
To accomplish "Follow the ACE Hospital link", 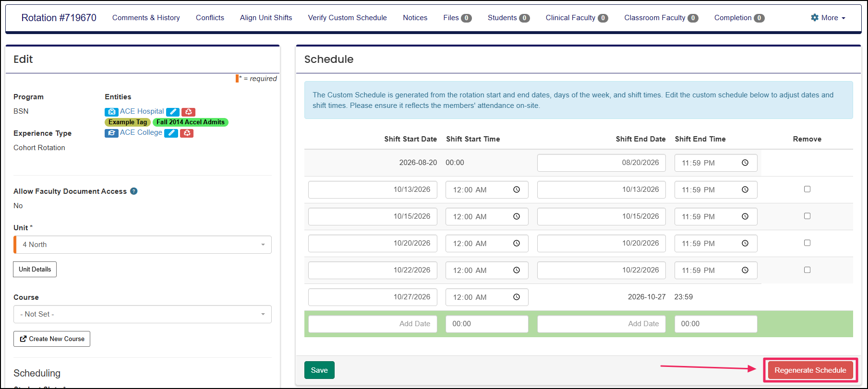I will pyautogui.click(x=142, y=111).
